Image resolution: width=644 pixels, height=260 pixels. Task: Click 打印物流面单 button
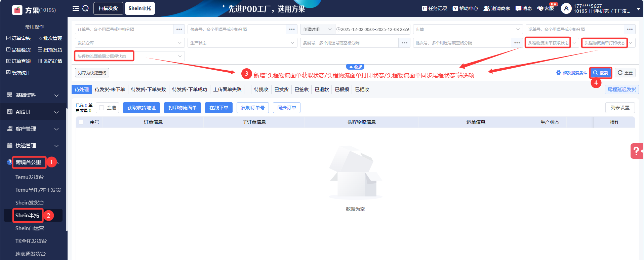183,108
